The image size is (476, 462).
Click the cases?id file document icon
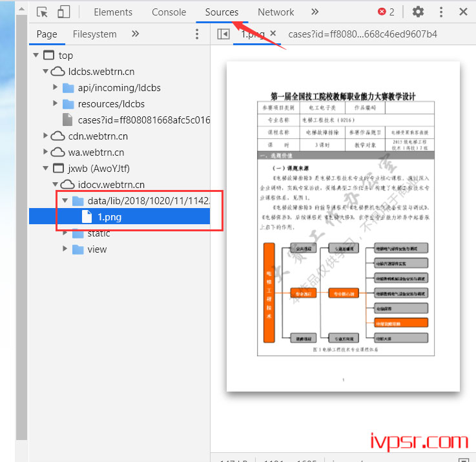(67, 120)
